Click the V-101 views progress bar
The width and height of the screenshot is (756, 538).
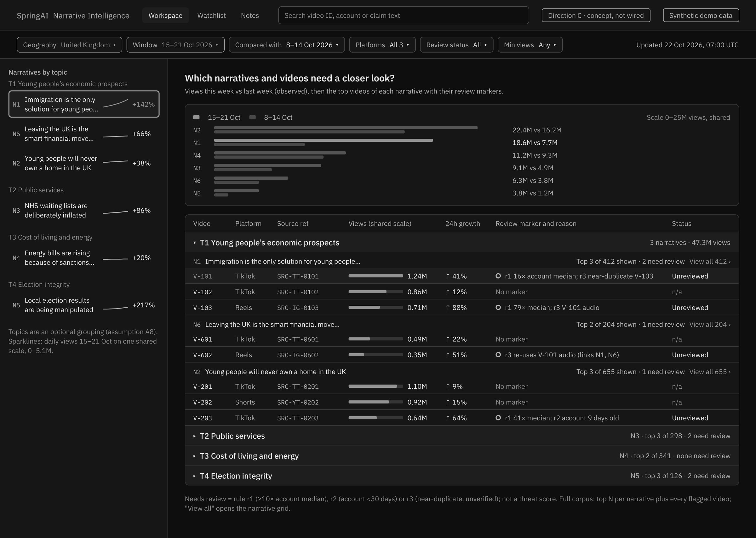tap(376, 276)
